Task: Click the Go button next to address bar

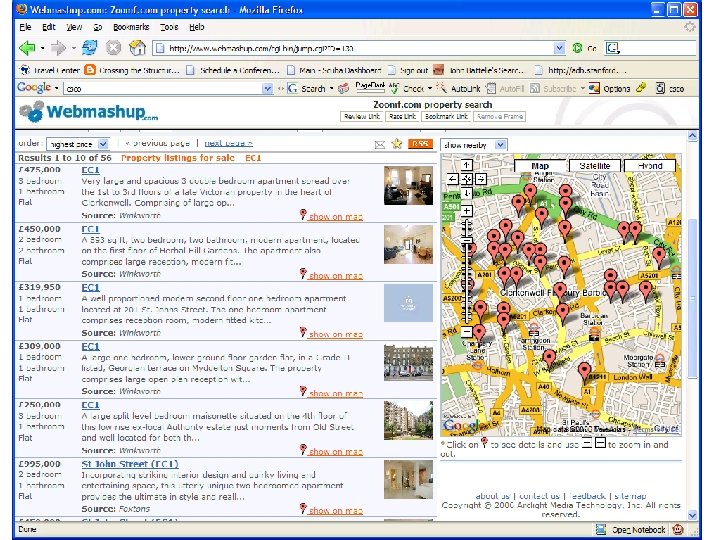Action: pos(584,48)
